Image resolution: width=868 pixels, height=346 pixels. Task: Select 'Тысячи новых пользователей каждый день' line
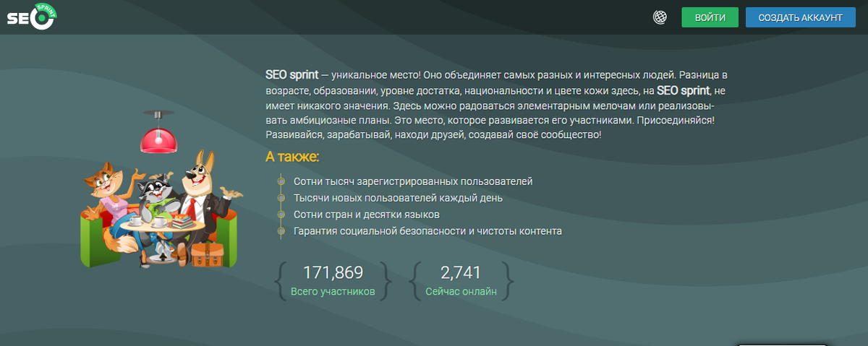[398, 198]
